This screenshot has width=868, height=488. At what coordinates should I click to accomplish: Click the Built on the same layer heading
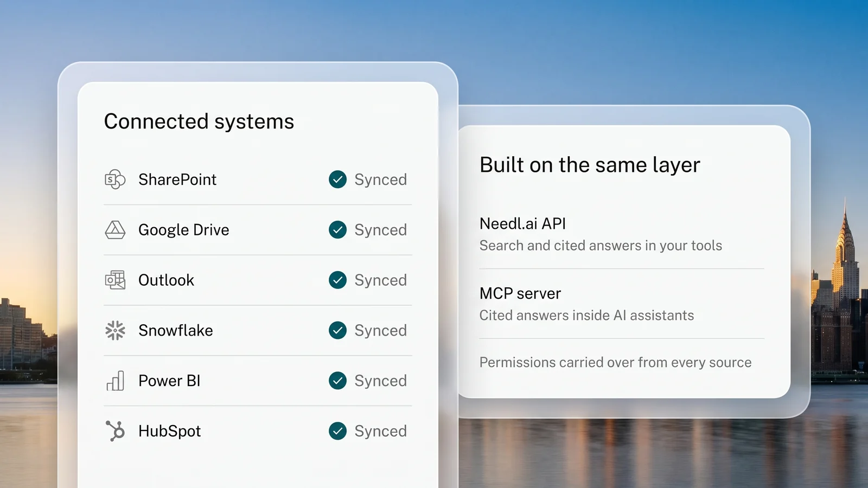[x=590, y=165]
